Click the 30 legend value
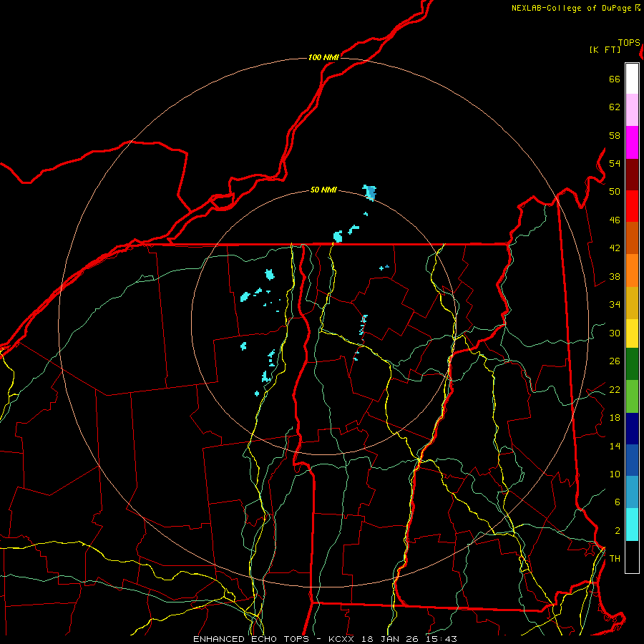This screenshot has width=644, height=644. pos(615,333)
